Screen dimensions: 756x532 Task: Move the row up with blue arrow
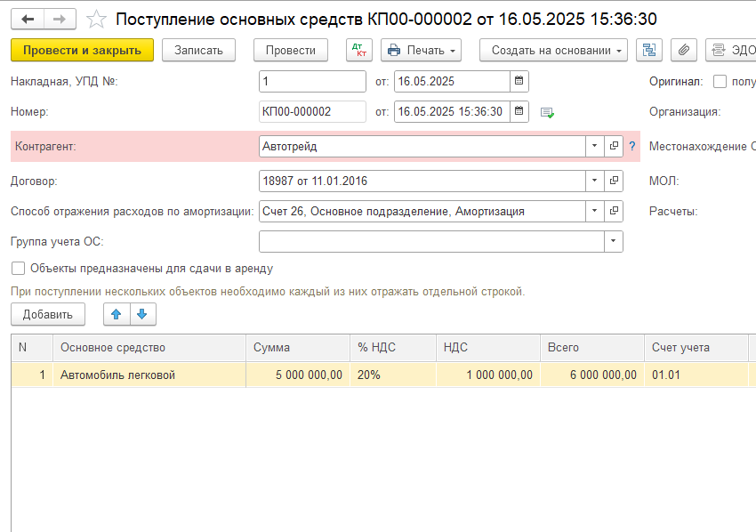[117, 314]
